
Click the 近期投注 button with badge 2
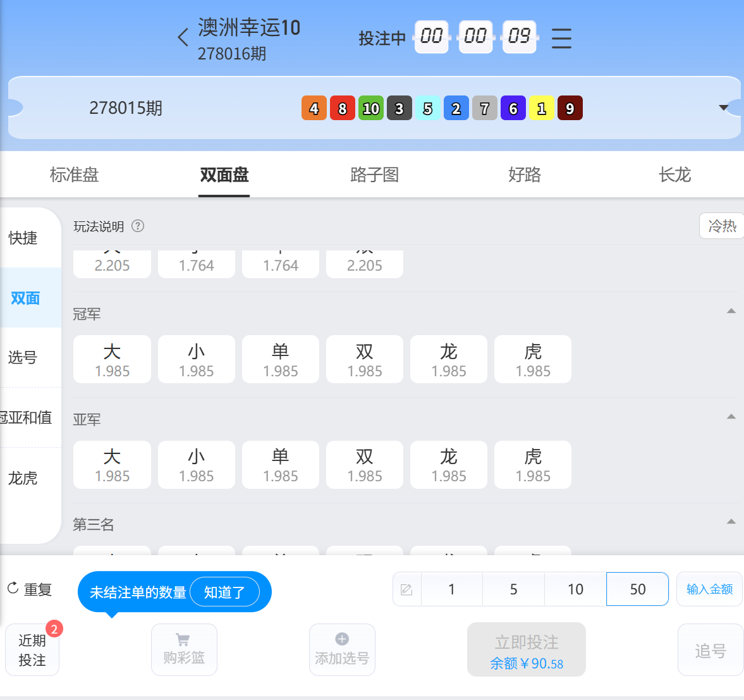(x=32, y=649)
